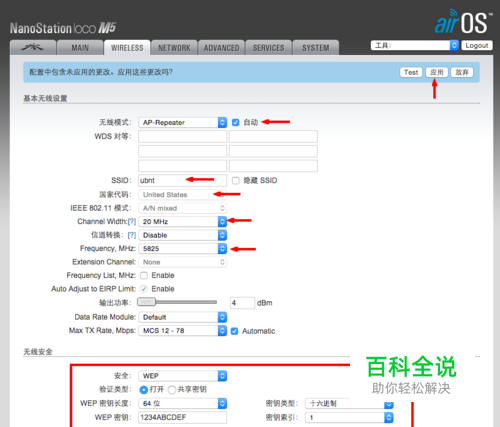Open the Extension Channel None dropdown

183,262
